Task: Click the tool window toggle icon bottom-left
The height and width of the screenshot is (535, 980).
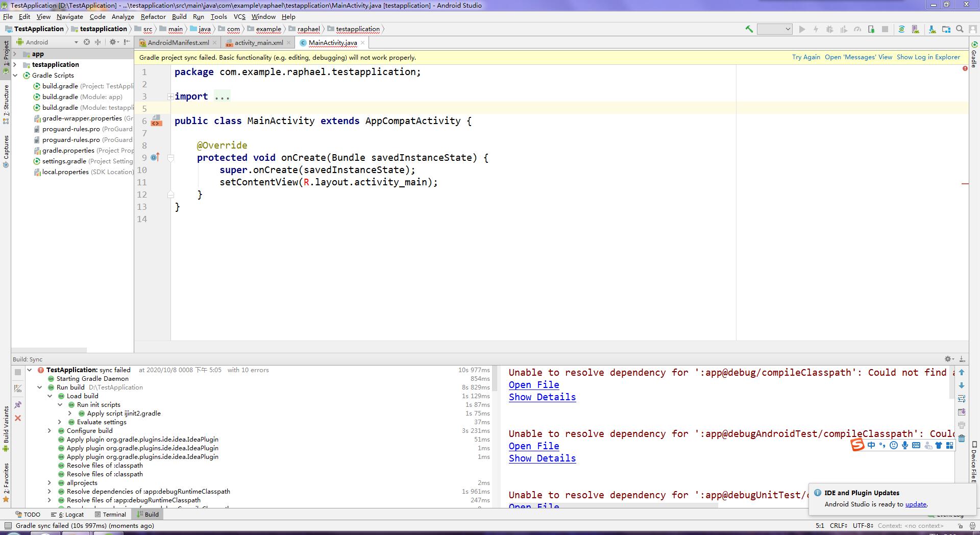Action: (x=8, y=526)
